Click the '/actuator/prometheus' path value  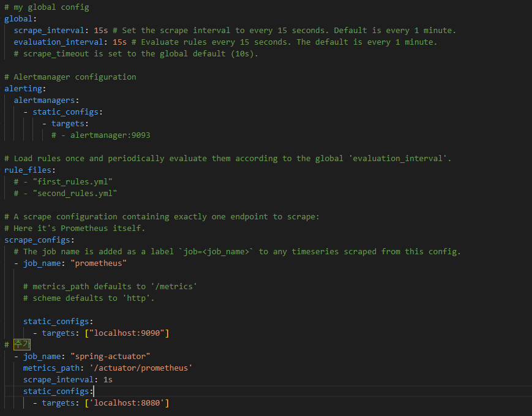[x=141, y=368]
